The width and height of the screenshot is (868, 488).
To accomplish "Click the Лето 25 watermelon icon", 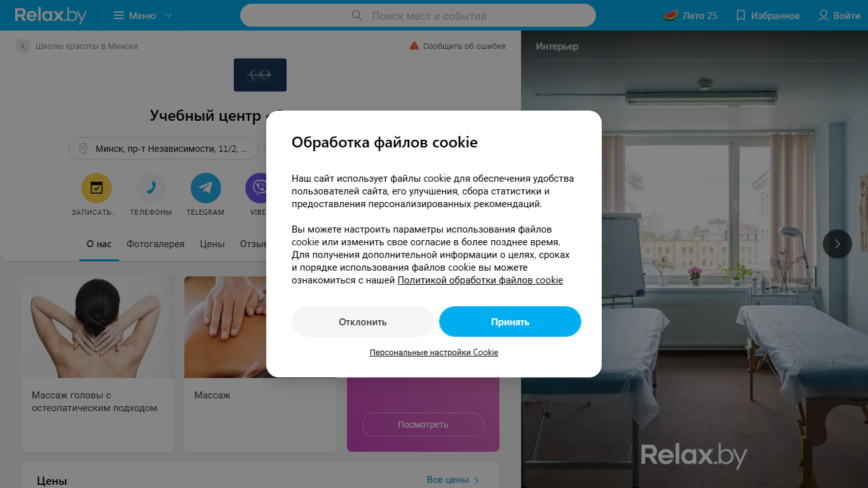I will 670,15.
